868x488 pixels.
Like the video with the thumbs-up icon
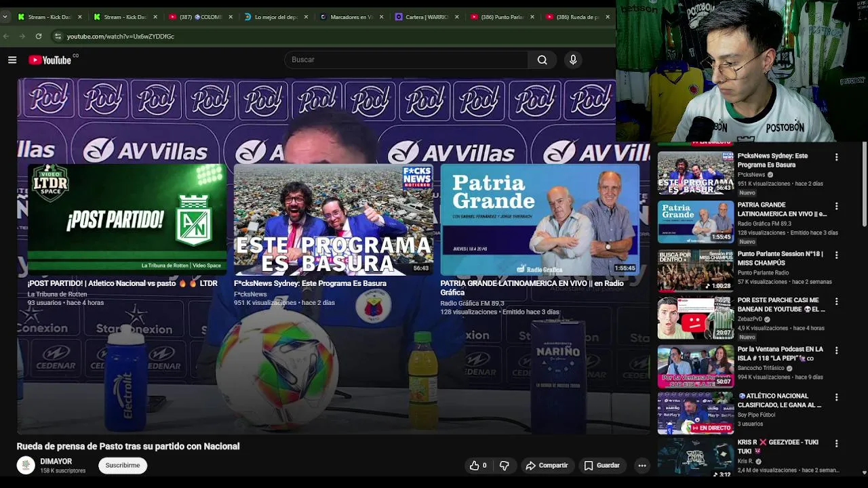pos(477,466)
